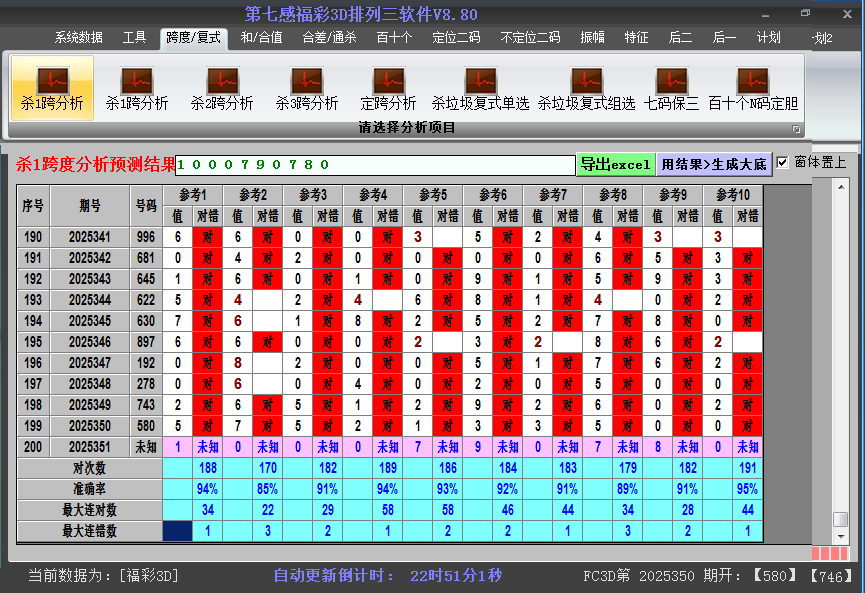Click the 用结果>生成大底 button

pyautogui.click(x=714, y=164)
